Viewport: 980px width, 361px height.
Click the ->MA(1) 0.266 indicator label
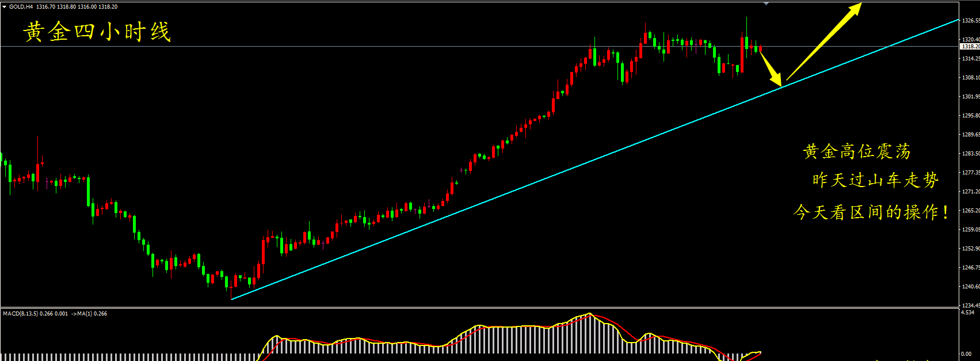coord(89,314)
